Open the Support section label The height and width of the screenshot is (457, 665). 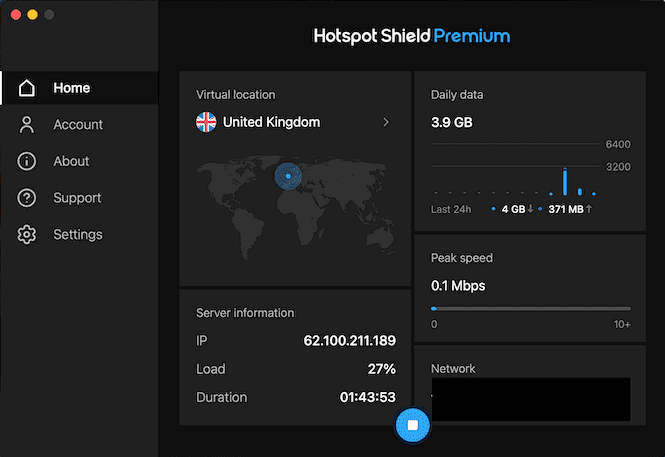click(x=77, y=198)
